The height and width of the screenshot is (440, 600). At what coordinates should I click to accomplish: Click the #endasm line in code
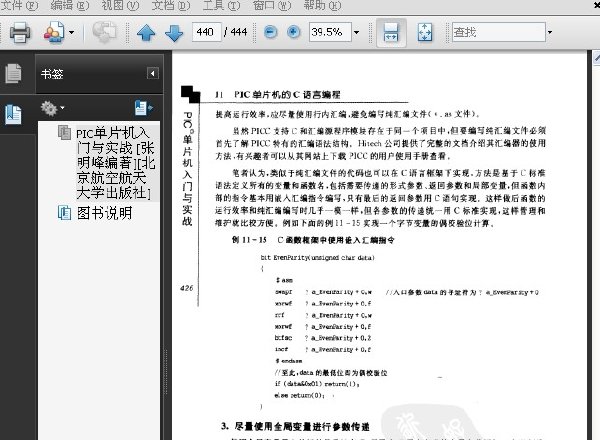click(x=289, y=361)
